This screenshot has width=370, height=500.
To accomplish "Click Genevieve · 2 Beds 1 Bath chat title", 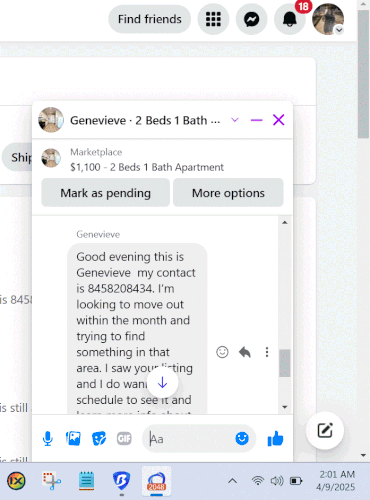I will 145,120.
